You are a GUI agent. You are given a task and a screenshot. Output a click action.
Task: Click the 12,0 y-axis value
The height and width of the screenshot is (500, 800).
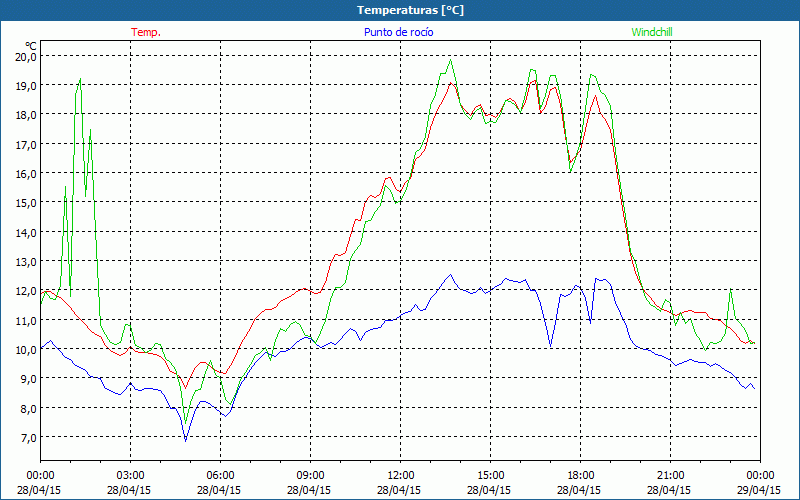tap(26, 291)
